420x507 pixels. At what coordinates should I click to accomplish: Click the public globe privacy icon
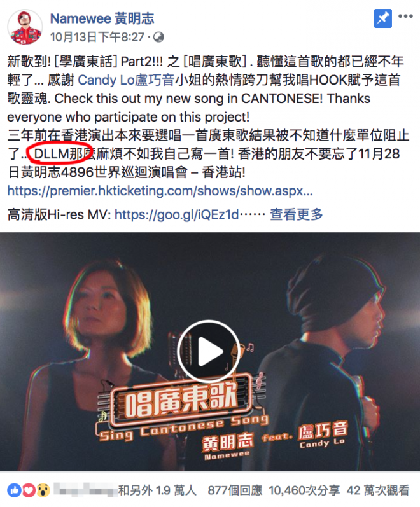point(158,37)
